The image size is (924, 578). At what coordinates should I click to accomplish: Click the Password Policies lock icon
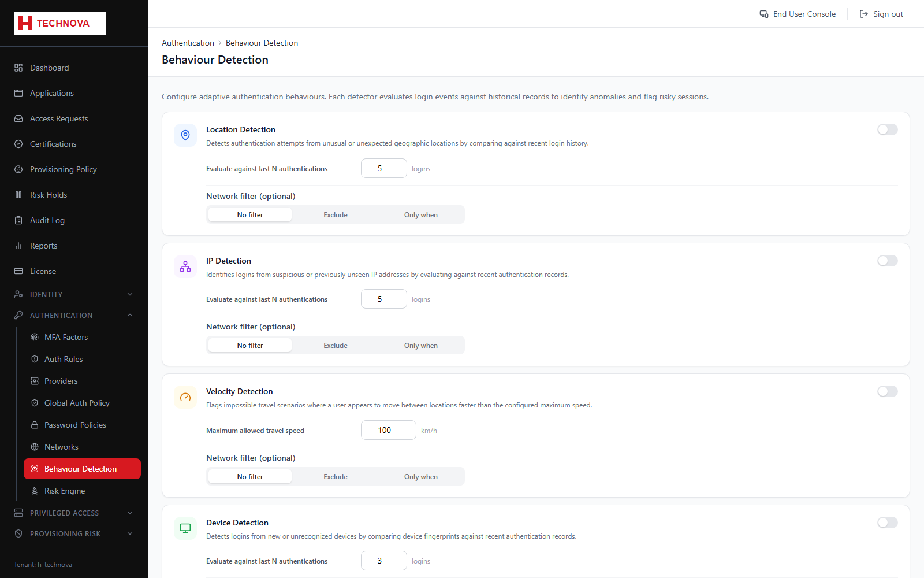(x=35, y=425)
